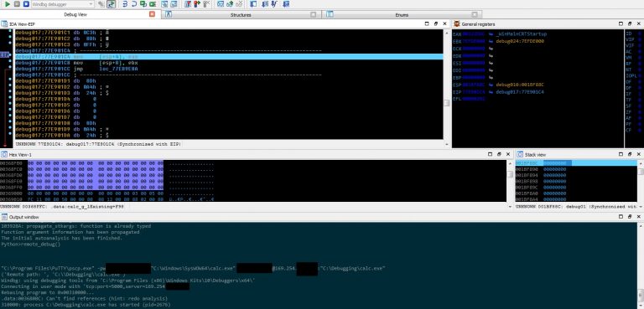Close the Structures tab

(x=313, y=15)
